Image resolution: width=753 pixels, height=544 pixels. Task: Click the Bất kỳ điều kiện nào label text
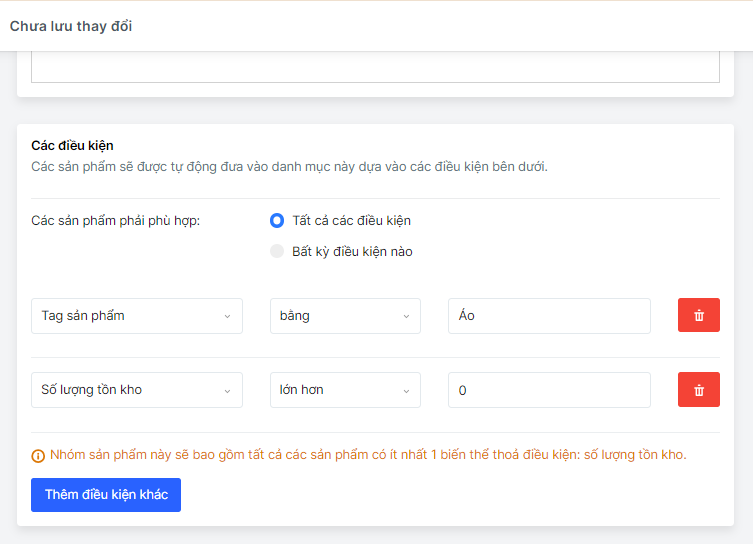tap(352, 251)
